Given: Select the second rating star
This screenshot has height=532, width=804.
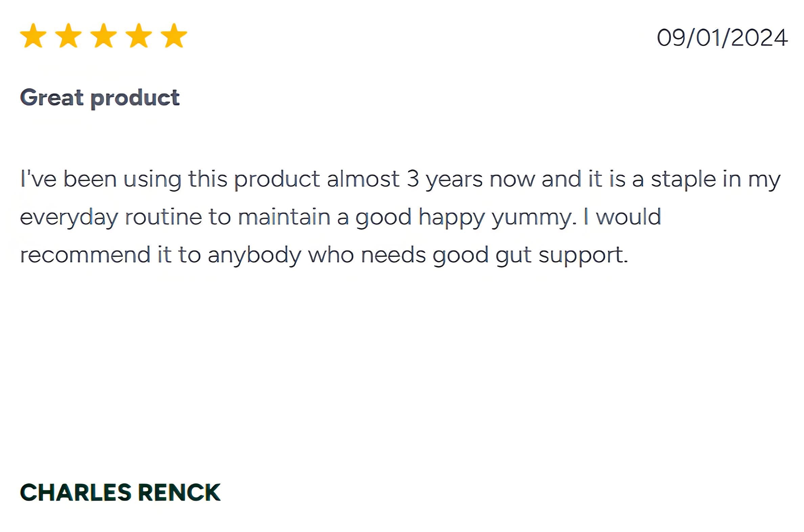Looking at the screenshot, I should tap(68, 36).
